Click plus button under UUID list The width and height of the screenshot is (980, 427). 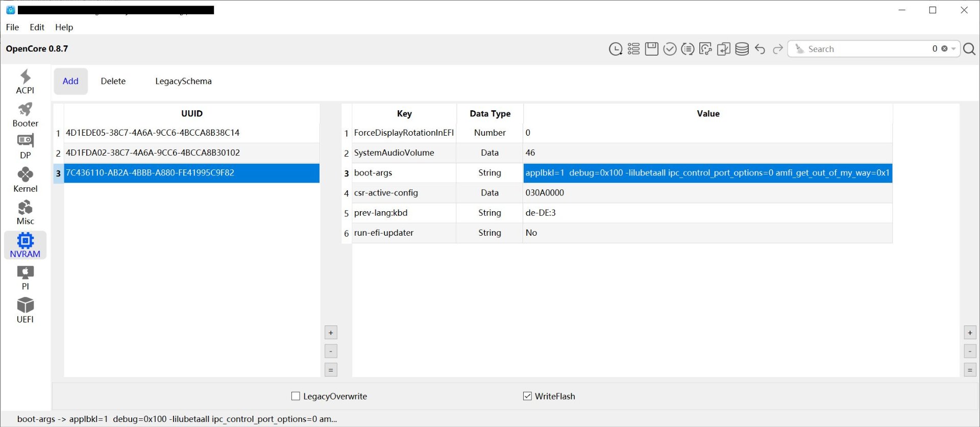[x=331, y=333]
